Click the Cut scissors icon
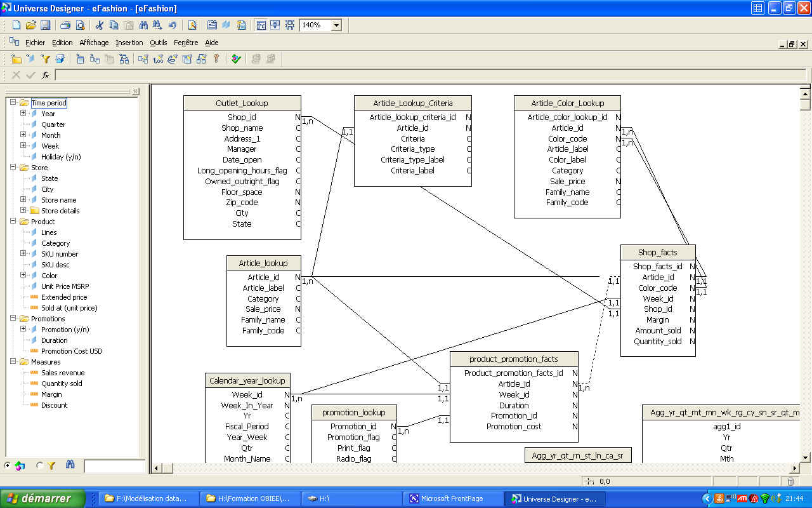The width and height of the screenshot is (812, 508). (x=100, y=25)
